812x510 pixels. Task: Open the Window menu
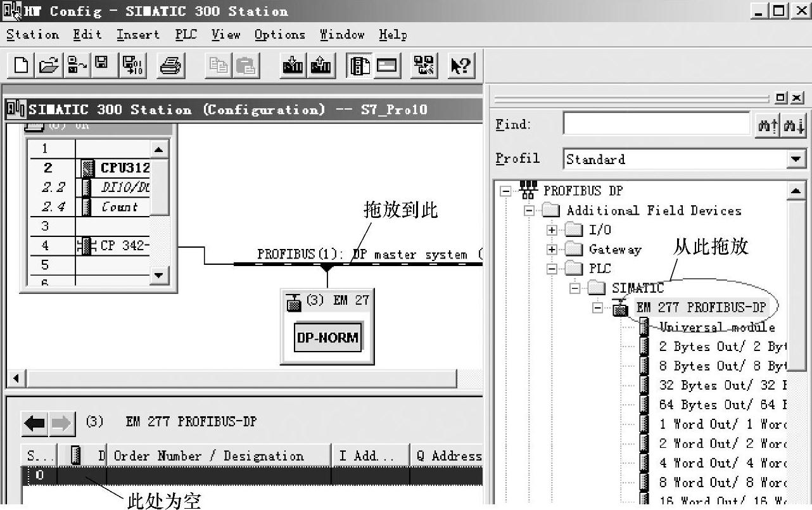pos(342,35)
